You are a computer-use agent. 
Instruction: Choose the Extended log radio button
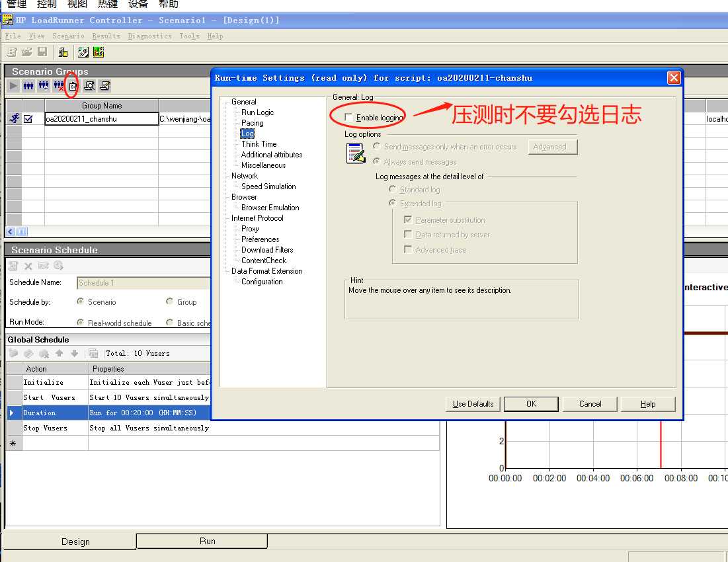pos(392,203)
